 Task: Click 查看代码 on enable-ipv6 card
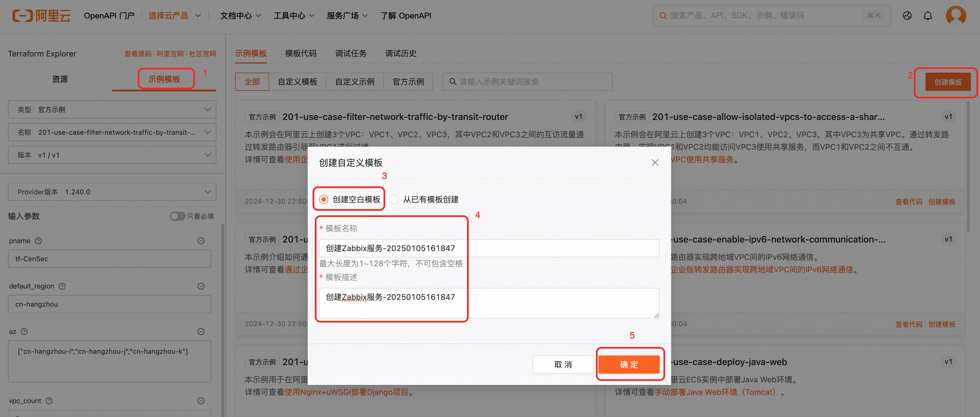pyautogui.click(x=908, y=324)
